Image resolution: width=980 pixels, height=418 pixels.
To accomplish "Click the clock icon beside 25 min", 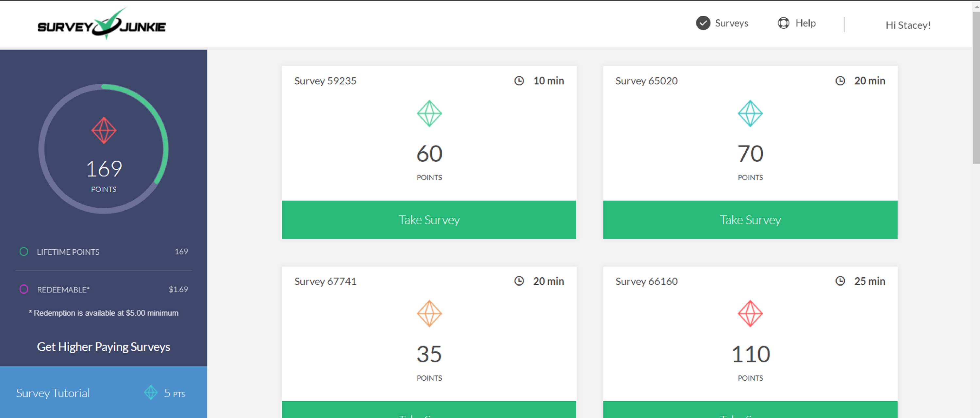I will pos(840,281).
